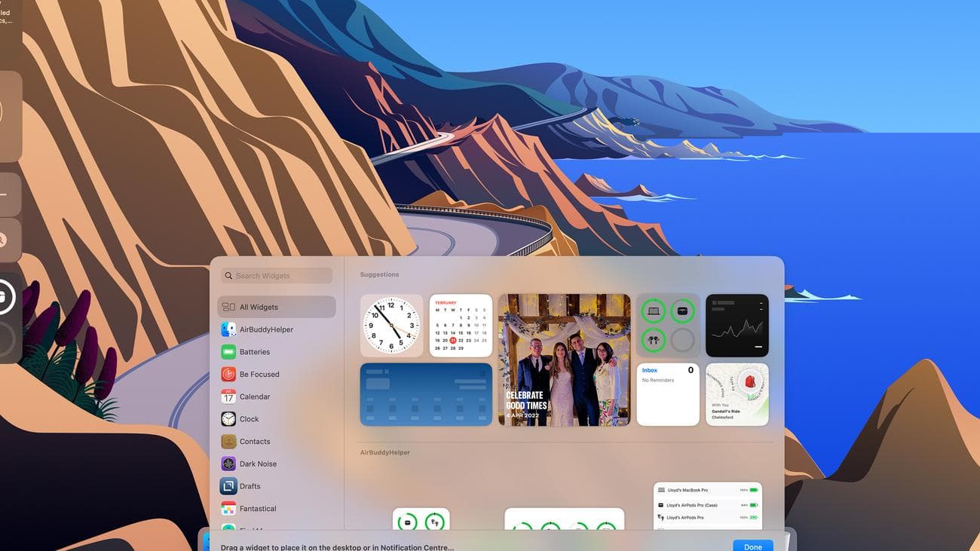Click Done to finish adding widgets
Screen dimensions: 980x551
[752, 546]
